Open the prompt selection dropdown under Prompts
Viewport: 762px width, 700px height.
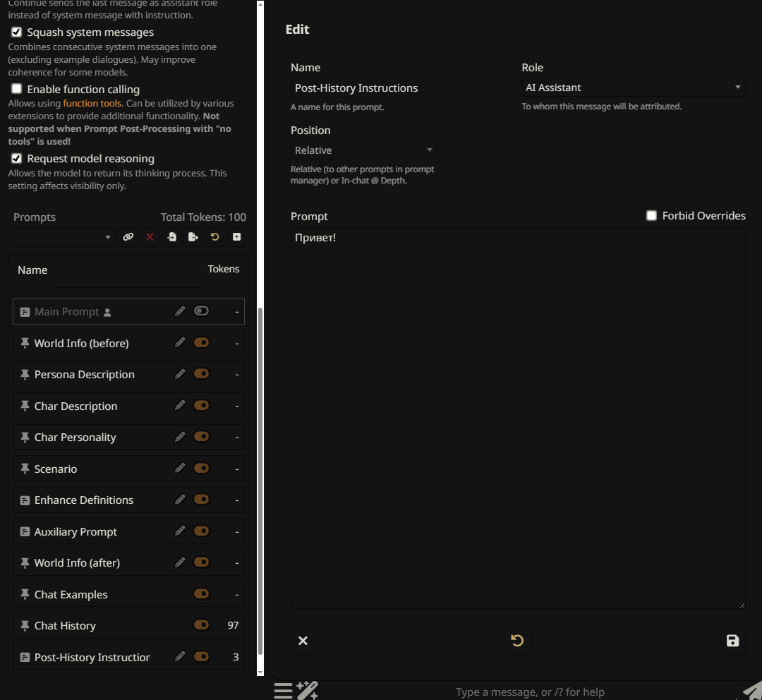point(63,237)
